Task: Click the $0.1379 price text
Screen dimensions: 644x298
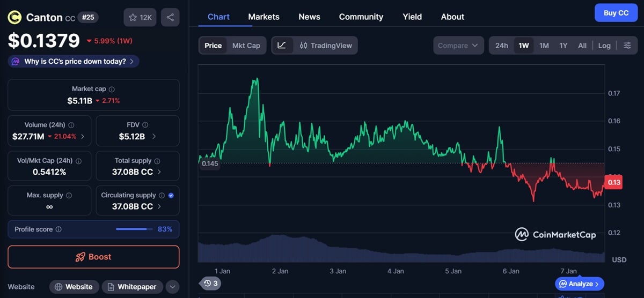Action: pos(43,40)
